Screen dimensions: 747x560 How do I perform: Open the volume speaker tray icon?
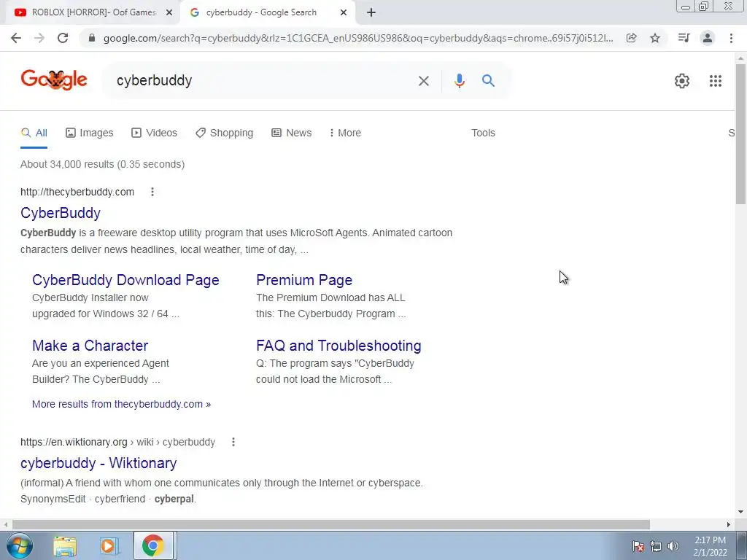point(673,546)
